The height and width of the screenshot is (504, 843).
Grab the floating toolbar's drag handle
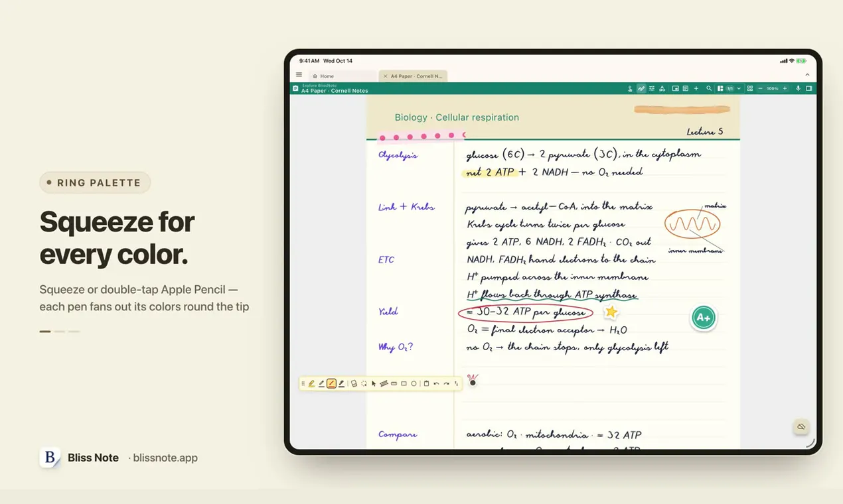(x=303, y=383)
